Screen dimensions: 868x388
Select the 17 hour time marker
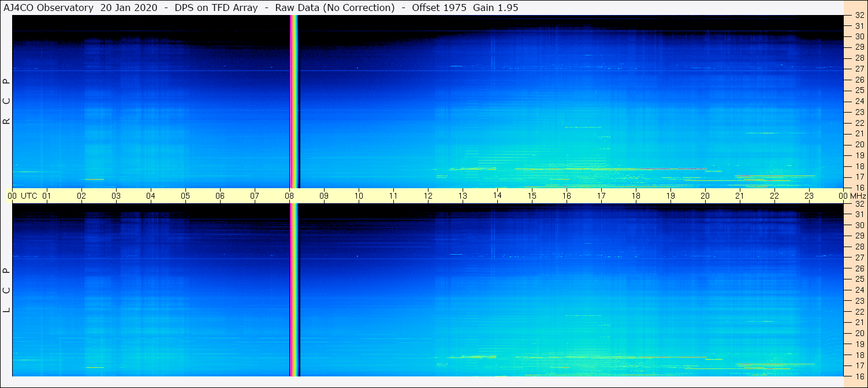(x=601, y=196)
